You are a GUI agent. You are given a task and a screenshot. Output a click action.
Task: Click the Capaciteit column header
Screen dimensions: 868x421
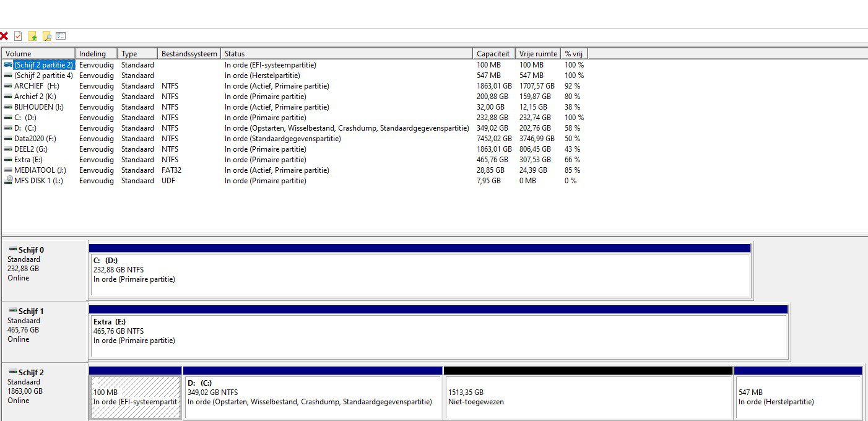494,54
